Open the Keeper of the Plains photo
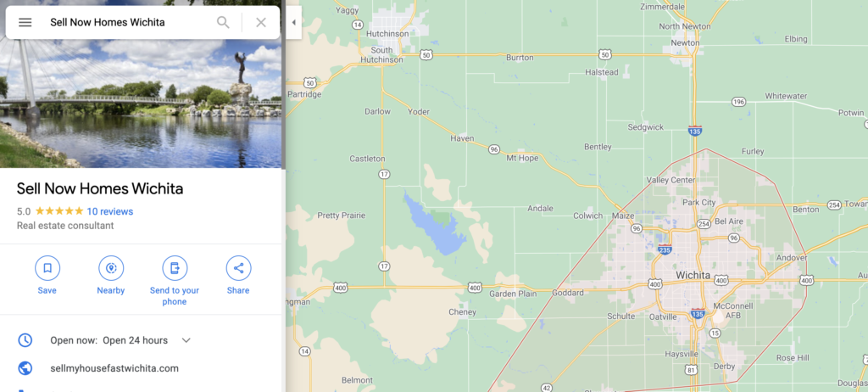Viewport: 868px width, 392px height. point(141,103)
